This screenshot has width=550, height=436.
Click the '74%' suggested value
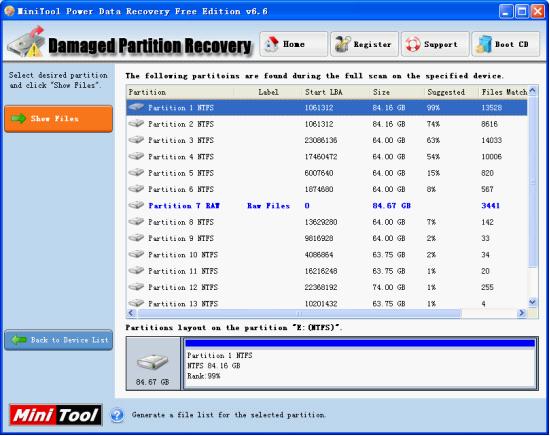coord(433,124)
